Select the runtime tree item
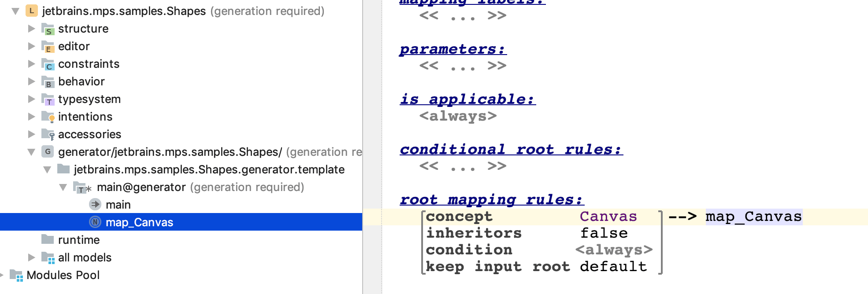The width and height of the screenshot is (868, 294). [x=79, y=240]
